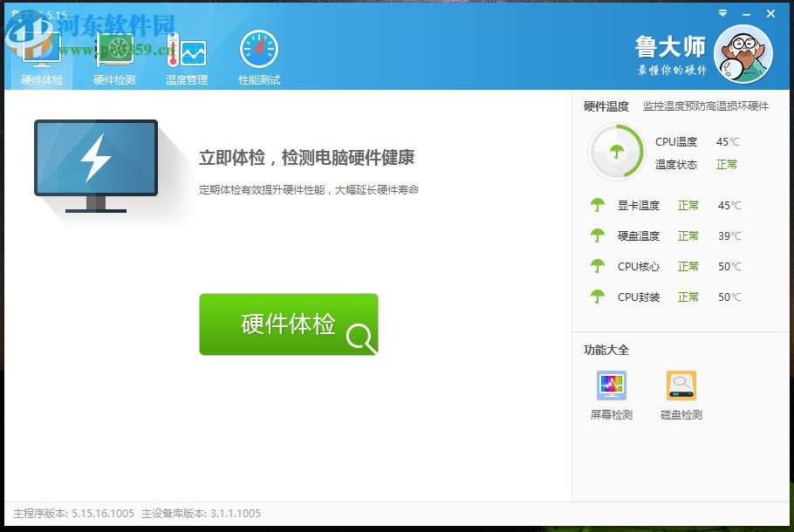794x532 pixels.
Task: Click the umbrella icon beside 硬盘温度
Action: [598, 235]
